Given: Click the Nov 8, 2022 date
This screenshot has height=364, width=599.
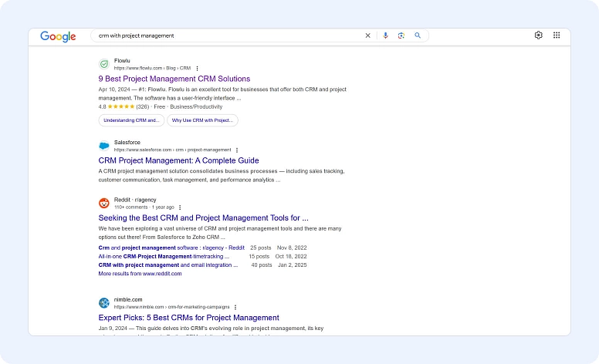Looking at the screenshot, I should point(292,248).
